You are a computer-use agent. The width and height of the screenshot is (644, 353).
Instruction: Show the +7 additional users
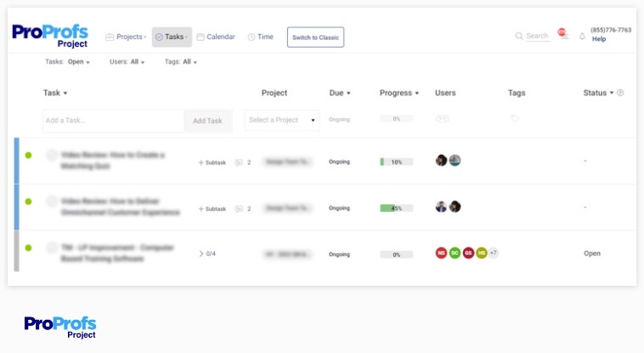494,253
